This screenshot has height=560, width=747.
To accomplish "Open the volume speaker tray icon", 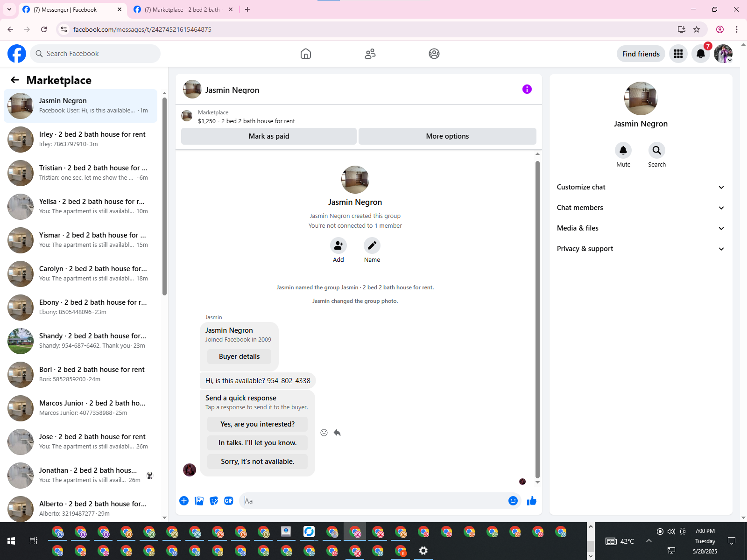I will [671, 532].
